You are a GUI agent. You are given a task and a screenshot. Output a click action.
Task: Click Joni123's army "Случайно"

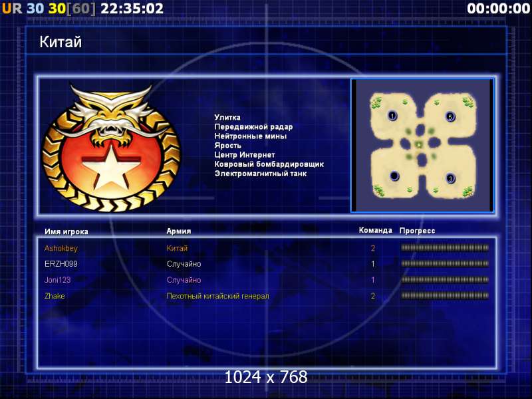pyautogui.click(x=184, y=280)
